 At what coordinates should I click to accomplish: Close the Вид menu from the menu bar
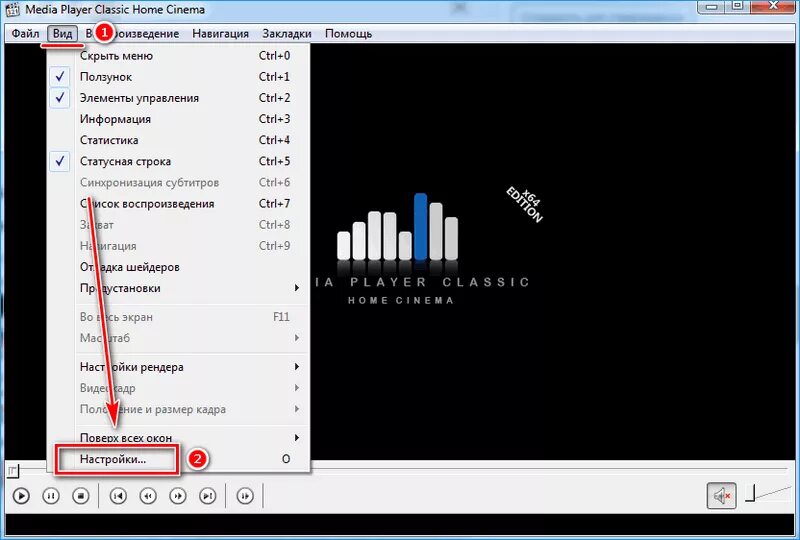[x=62, y=34]
